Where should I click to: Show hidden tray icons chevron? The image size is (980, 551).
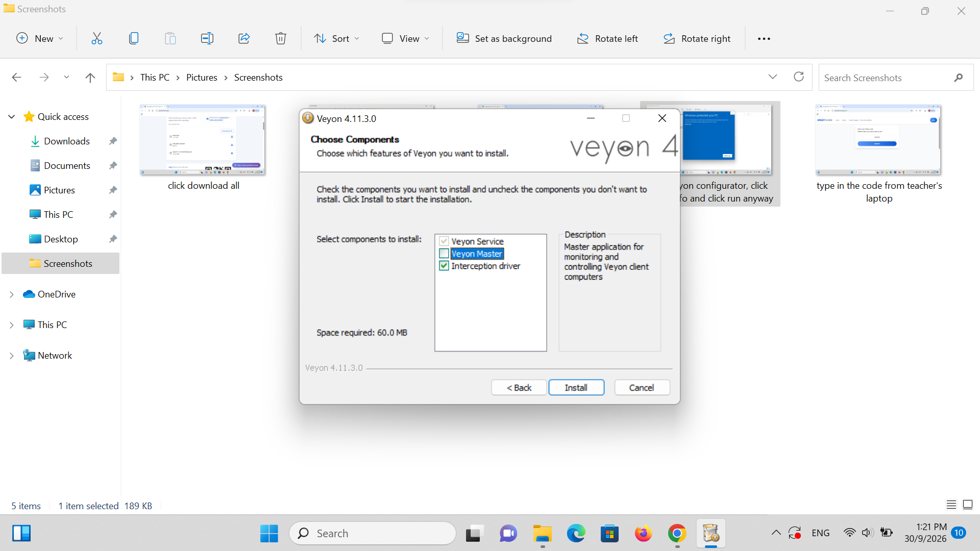[776, 533]
